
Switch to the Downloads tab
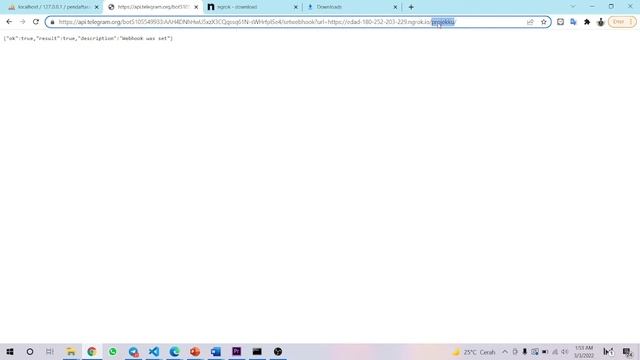pos(352,7)
